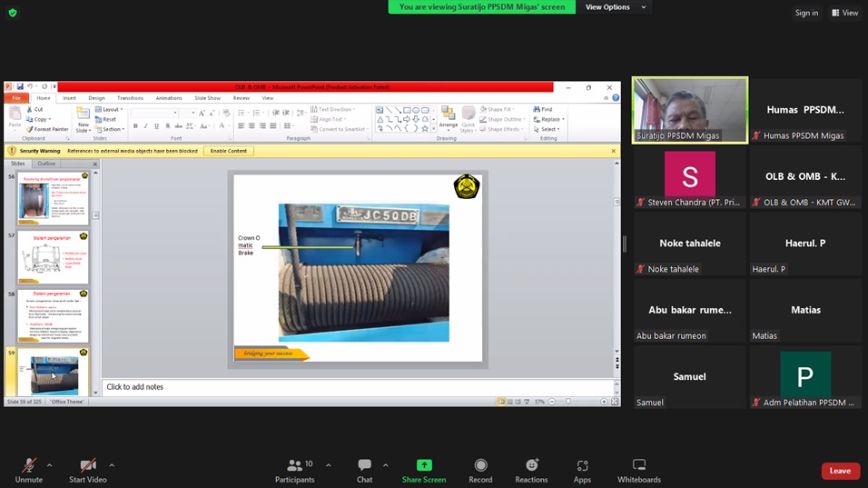This screenshot has width=868, height=488.
Task: Click Start Video in Zoom toolbar
Action: point(87,471)
